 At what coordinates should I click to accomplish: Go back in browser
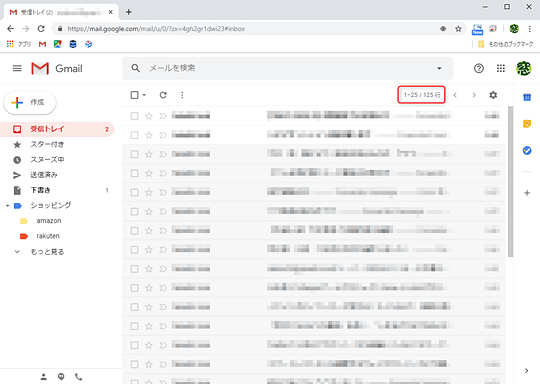point(11,29)
